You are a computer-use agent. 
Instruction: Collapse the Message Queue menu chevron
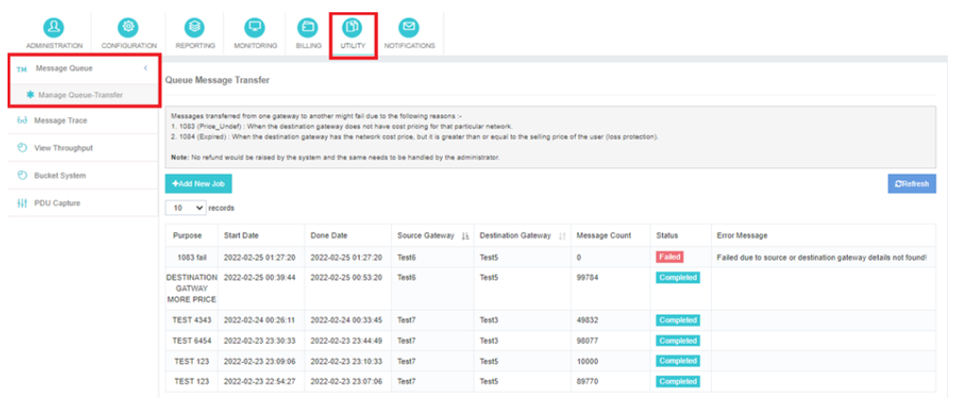(x=145, y=68)
